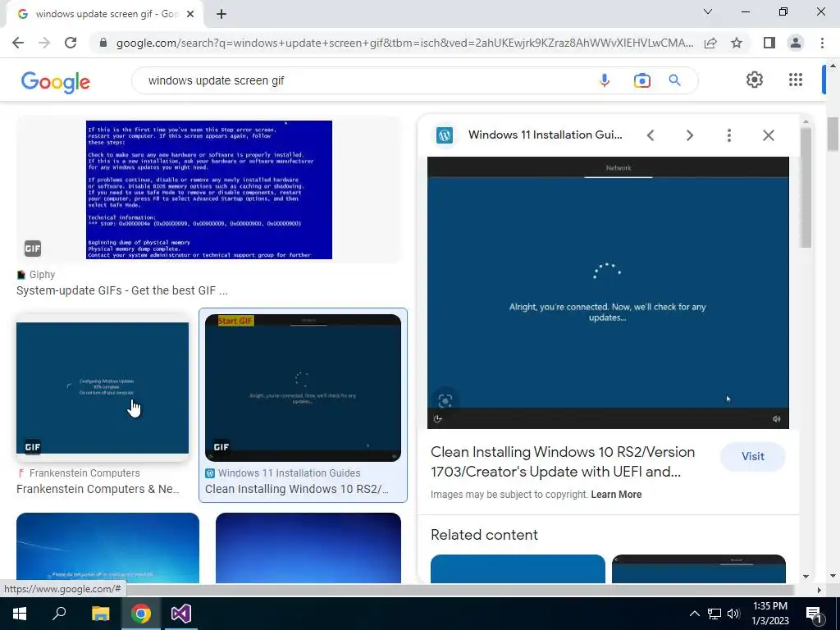Switch to Chrome taskbar icon

pyautogui.click(x=141, y=614)
